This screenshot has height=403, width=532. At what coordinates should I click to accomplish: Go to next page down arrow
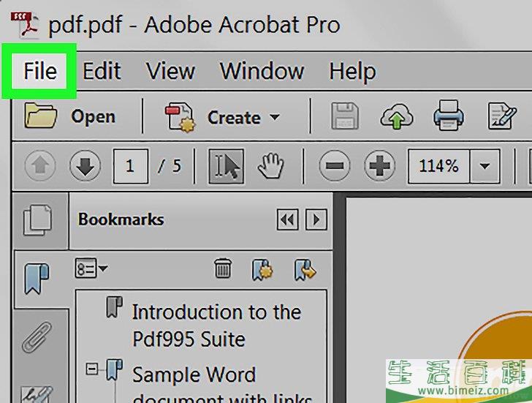tap(85, 166)
